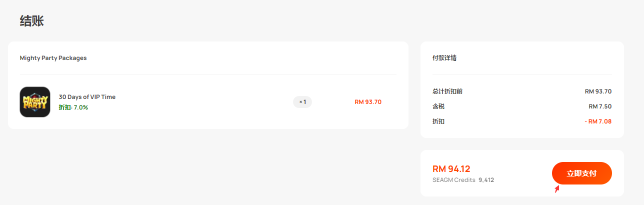
Task: Click the RM 93.70 subtotal in payment details
Action: (x=598, y=91)
